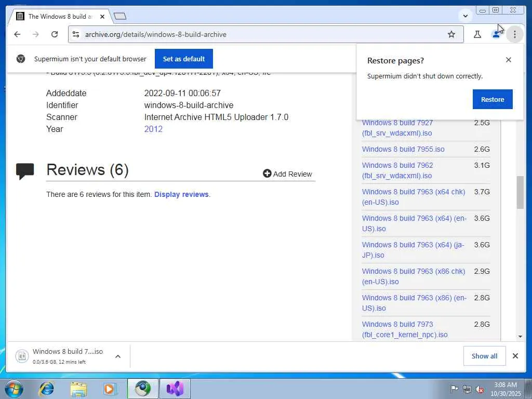532x399 pixels.
Task: Switch to Supermium taskbar button
Action: point(142,389)
